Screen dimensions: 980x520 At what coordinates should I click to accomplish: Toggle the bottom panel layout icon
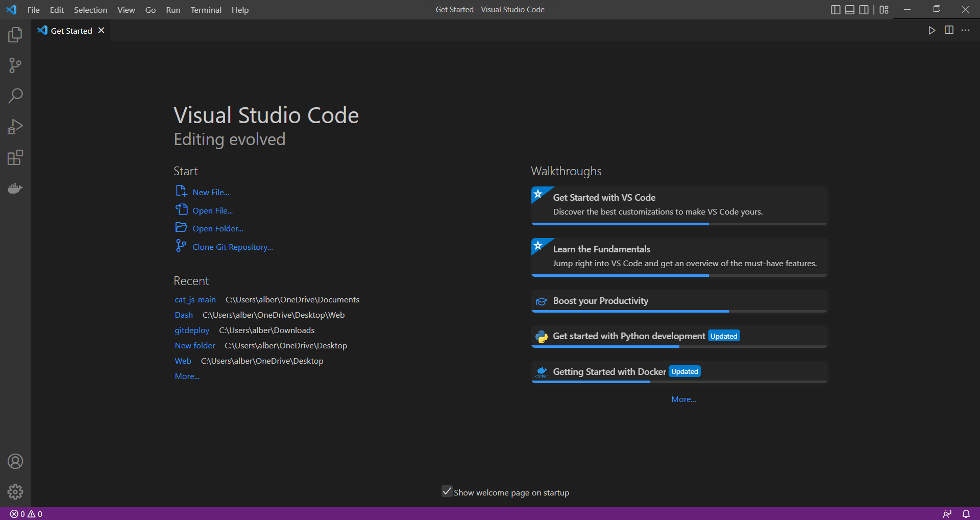click(x=850, y=10)
